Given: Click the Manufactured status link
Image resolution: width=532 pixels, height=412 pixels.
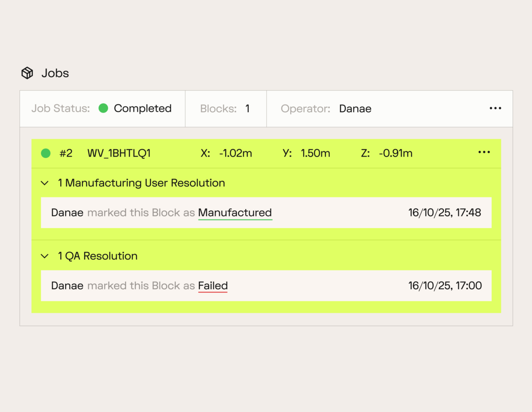Looking at the screenshot, I should [x=235, y=213].
